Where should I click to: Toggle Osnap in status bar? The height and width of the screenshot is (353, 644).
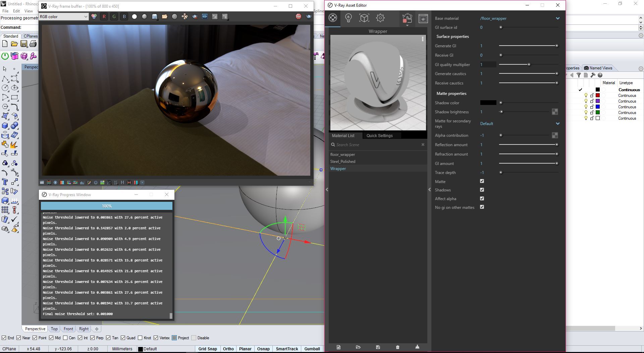(263, 349)
